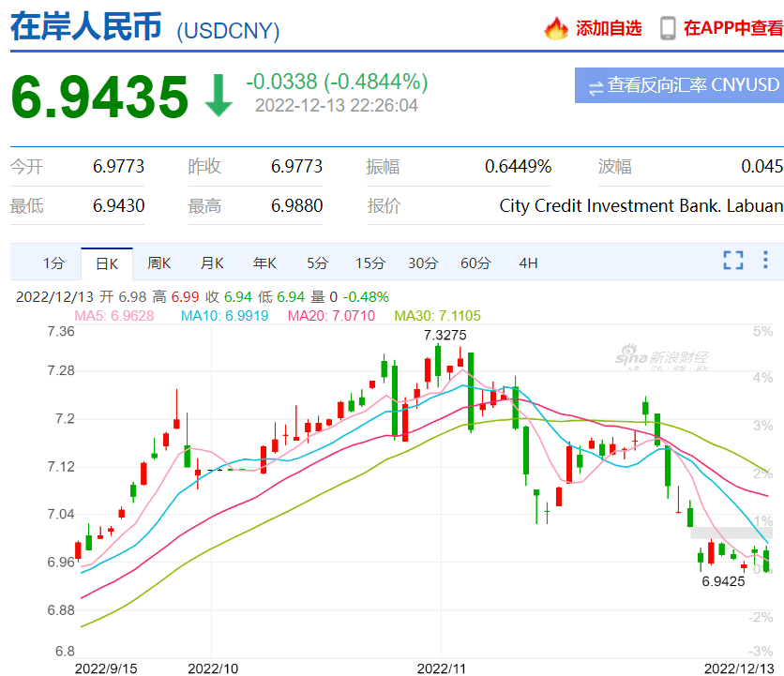Click the swap arrows icon on CNYUSD button

[596, 89]
